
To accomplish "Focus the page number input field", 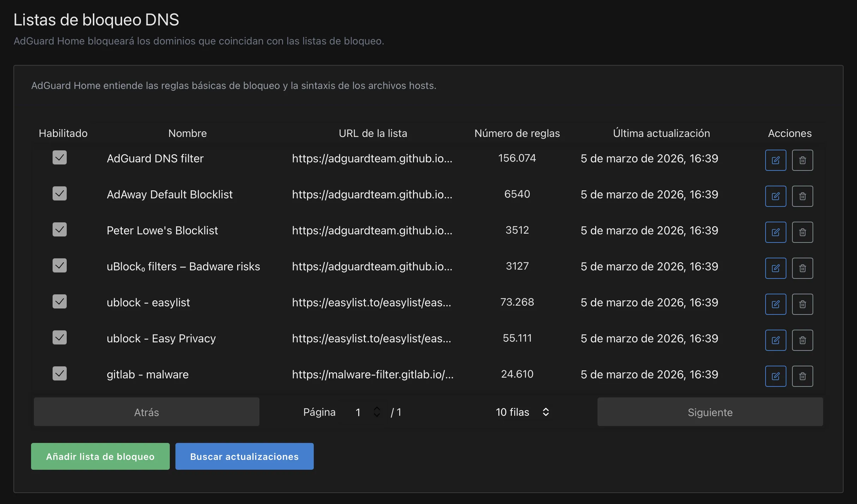I will tap(362, 412).
